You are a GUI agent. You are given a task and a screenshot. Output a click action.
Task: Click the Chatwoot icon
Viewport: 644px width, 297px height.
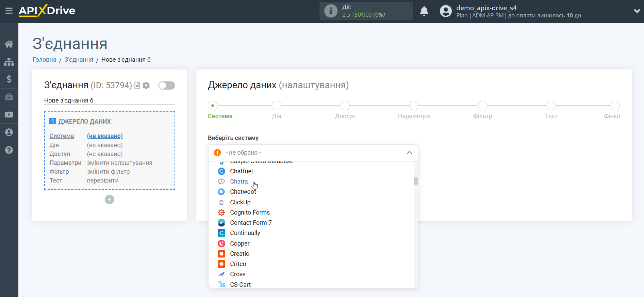(x=221, y=192)
